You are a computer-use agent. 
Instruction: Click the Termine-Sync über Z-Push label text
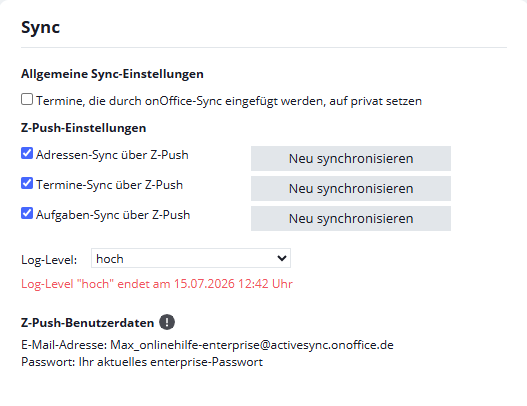pyautogui.click(x=110, y=185)
